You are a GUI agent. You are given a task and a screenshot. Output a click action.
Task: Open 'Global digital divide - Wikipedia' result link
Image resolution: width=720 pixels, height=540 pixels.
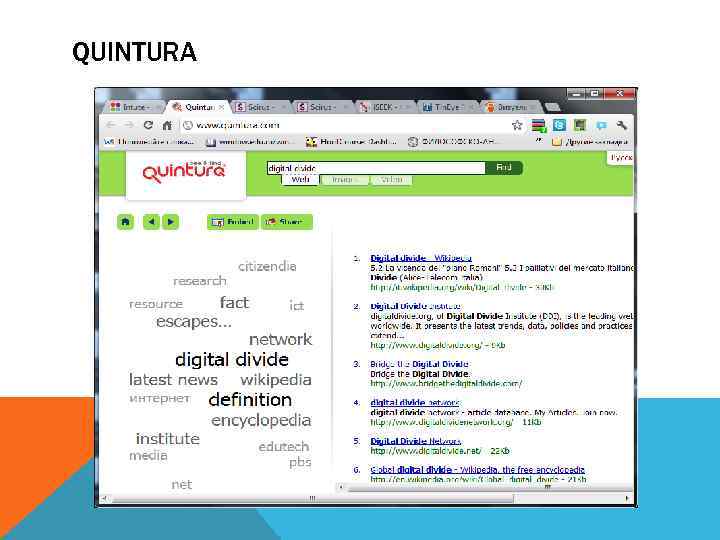pos(478,470)
